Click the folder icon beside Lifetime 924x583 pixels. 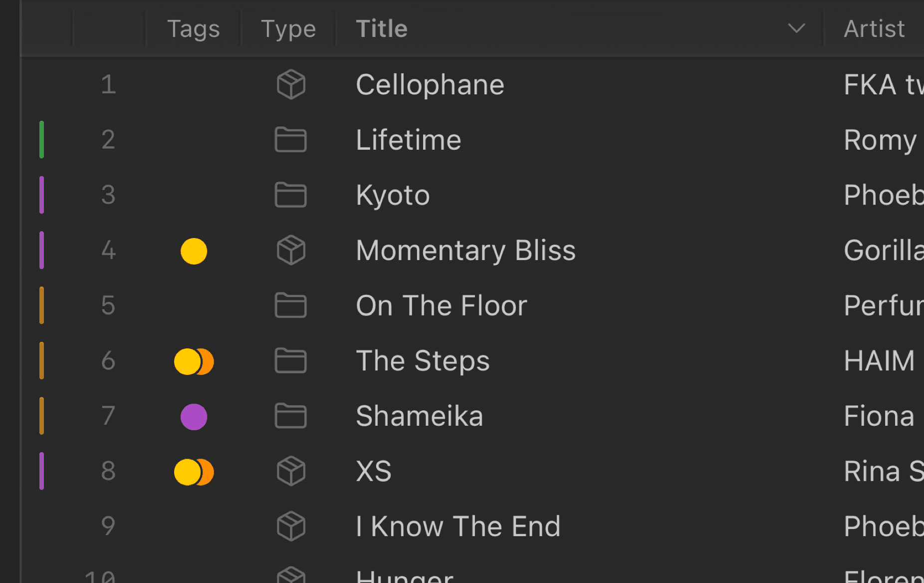tap(290, 140)
